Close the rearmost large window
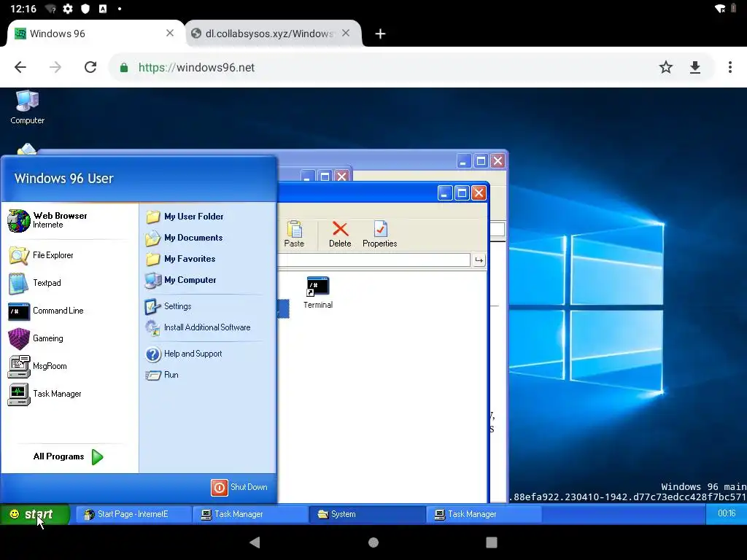 [x=498, y=161]
